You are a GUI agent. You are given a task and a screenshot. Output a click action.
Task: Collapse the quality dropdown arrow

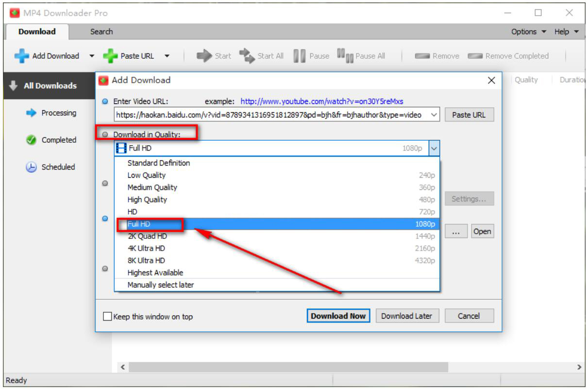(x=434, y=148)
